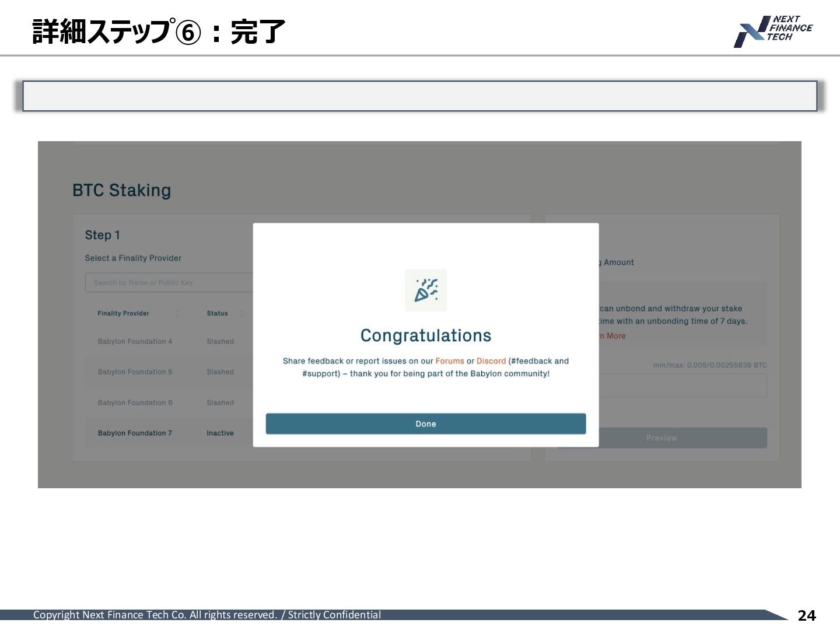Click the Copyright Next Finance Tech footer text

[x=207, y=615]
